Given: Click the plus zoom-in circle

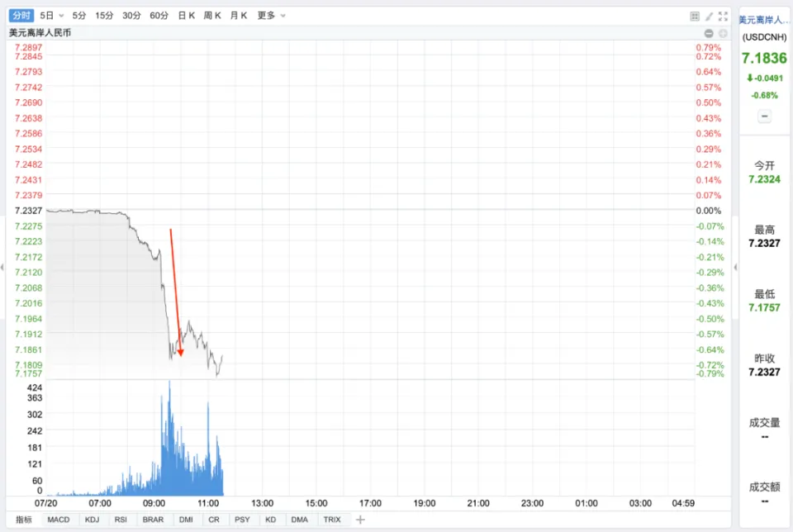Looking at the screenshot, I should pos(723,33).
